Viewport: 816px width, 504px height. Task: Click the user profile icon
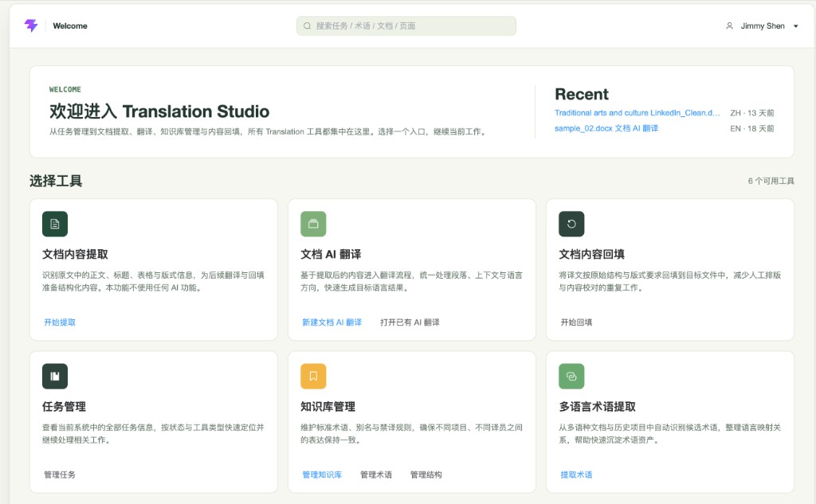point(730,26)
